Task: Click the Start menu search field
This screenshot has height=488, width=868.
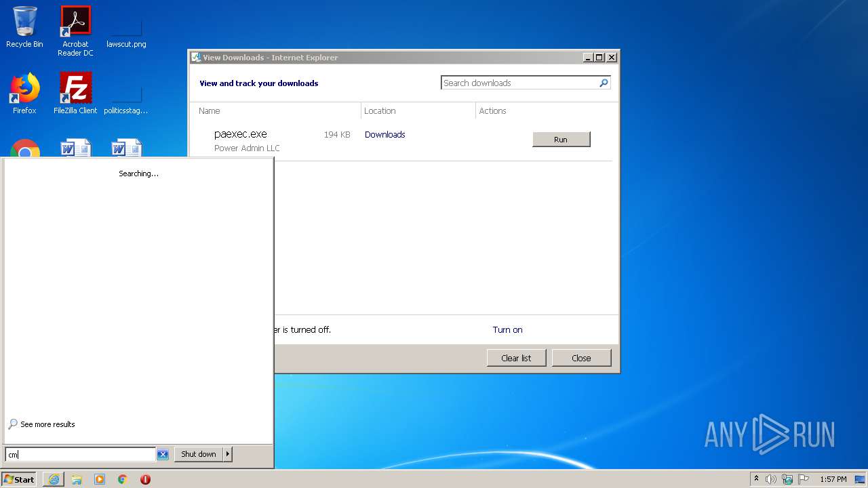Action: (x=80, y=454)
